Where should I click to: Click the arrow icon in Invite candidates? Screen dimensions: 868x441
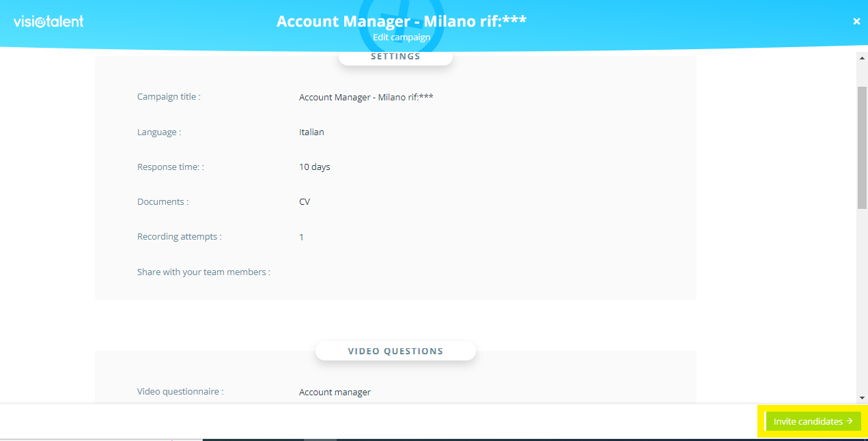pyautogui.click(x=850, y=421)
